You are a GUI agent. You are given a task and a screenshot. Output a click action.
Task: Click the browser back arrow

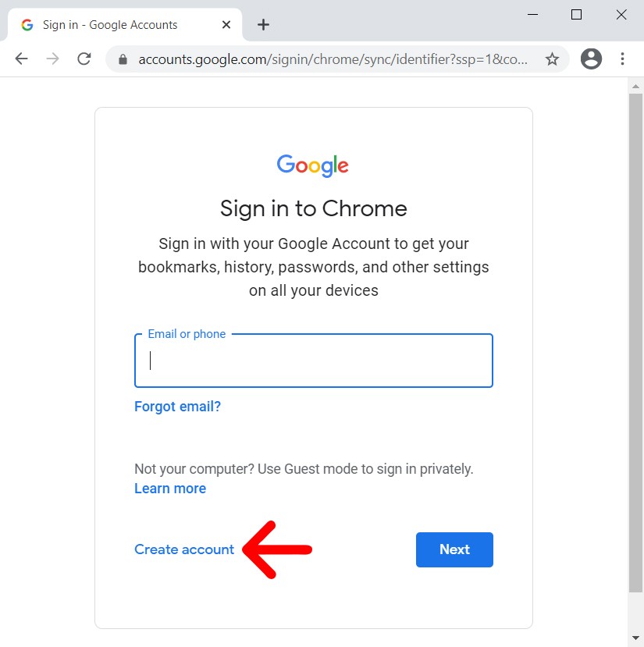point(21,59)
